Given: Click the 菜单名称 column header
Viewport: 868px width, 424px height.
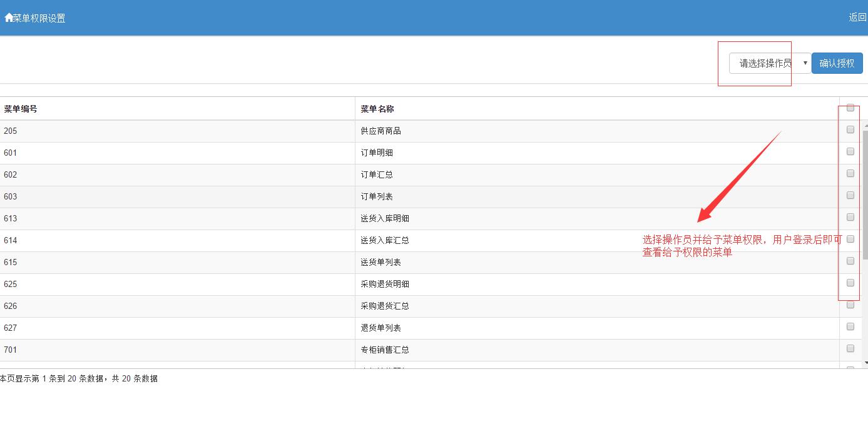Looking at the screenshot, I should coord(377,109).
